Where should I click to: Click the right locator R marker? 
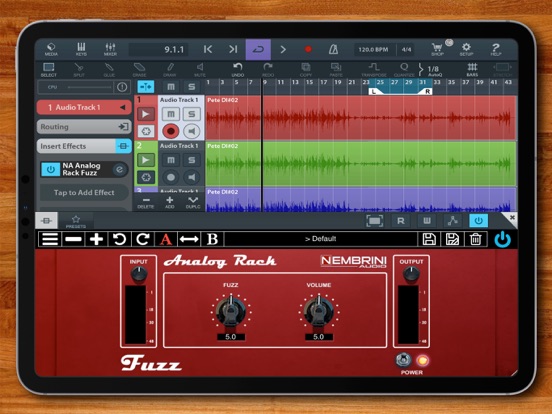427,92
